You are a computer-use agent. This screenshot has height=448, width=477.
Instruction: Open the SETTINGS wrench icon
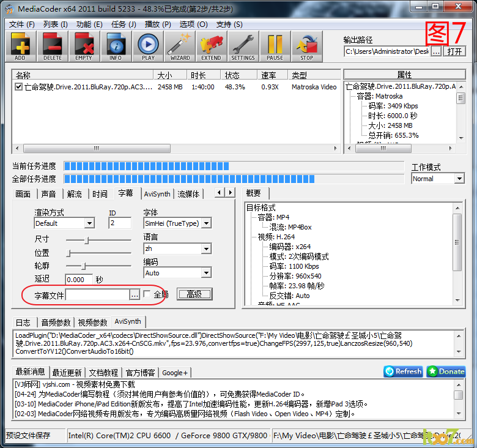tap(243, 46)
